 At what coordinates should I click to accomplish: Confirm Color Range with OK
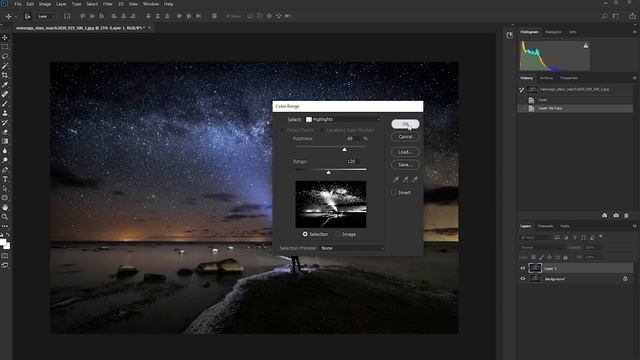tap(405, 124)
